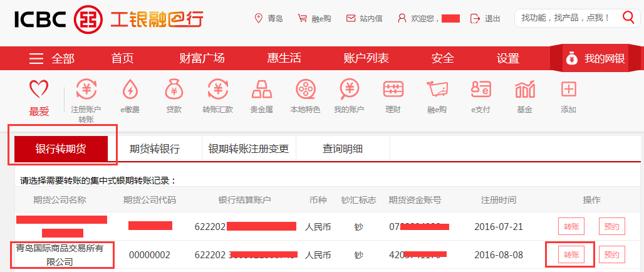Click 转账 for 青岛国际商品交易所有限公司
644x272 pixels.
pos(571,254)
